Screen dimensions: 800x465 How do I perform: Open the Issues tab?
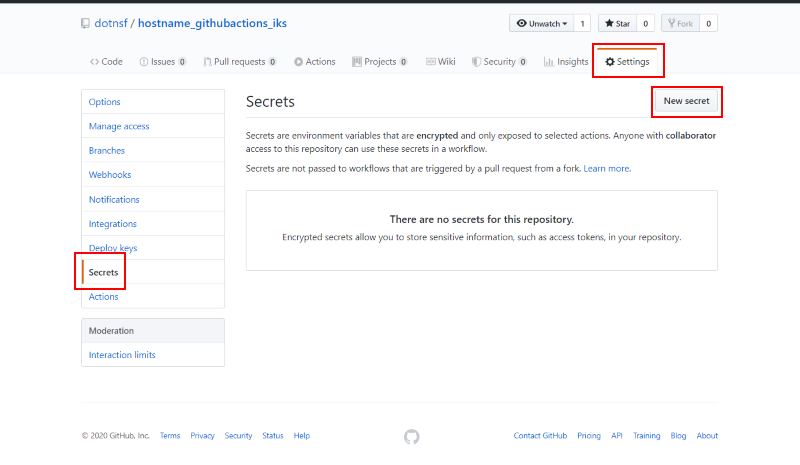pyautogui.click(x=162, y=62)
